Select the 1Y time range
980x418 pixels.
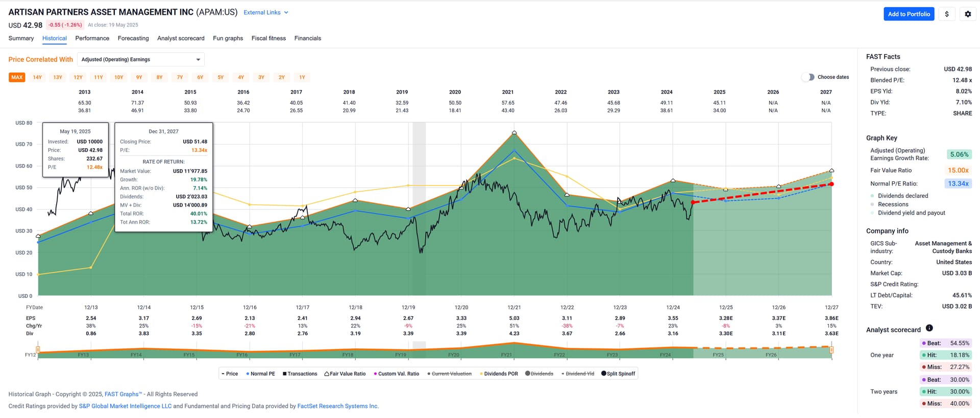pyautogui.click(x=302, y=77)
